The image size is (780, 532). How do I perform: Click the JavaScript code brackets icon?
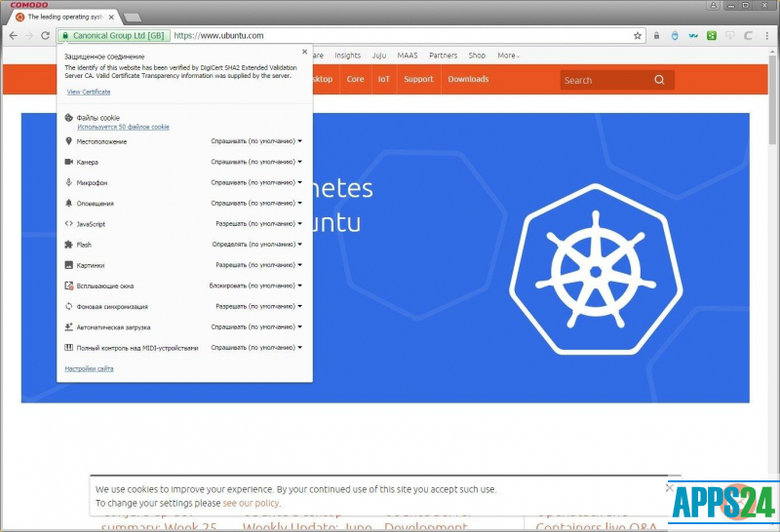click(68, 224)
